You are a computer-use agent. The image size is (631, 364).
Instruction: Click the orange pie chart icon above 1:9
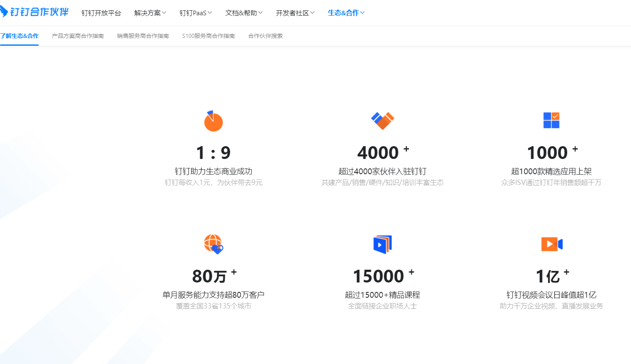[x=213, y=121]
